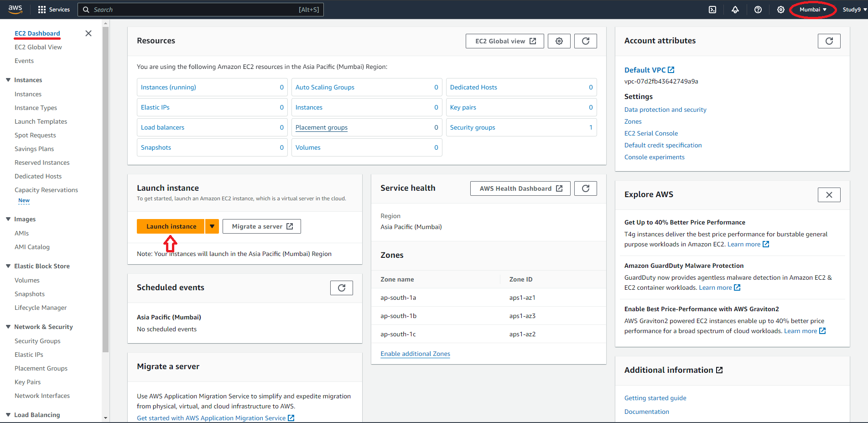Refresh the Scheduled events panel
868x423 pixels.
point(342,288)
